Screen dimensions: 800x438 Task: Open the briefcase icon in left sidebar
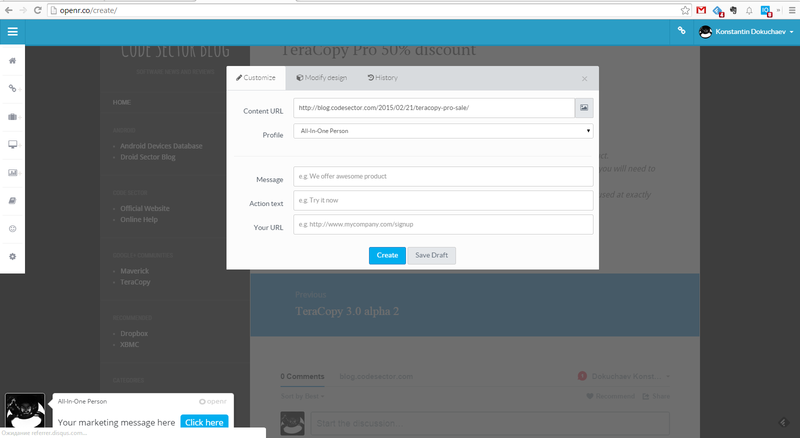pos(13,117)
